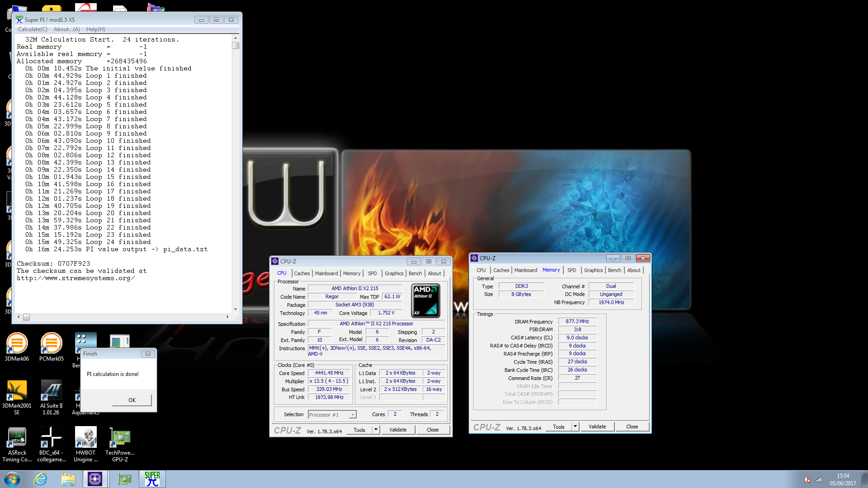Open the Help(H) menu in Super PI
This screenshot has width=868, height=488.
[x=96, y=29]
